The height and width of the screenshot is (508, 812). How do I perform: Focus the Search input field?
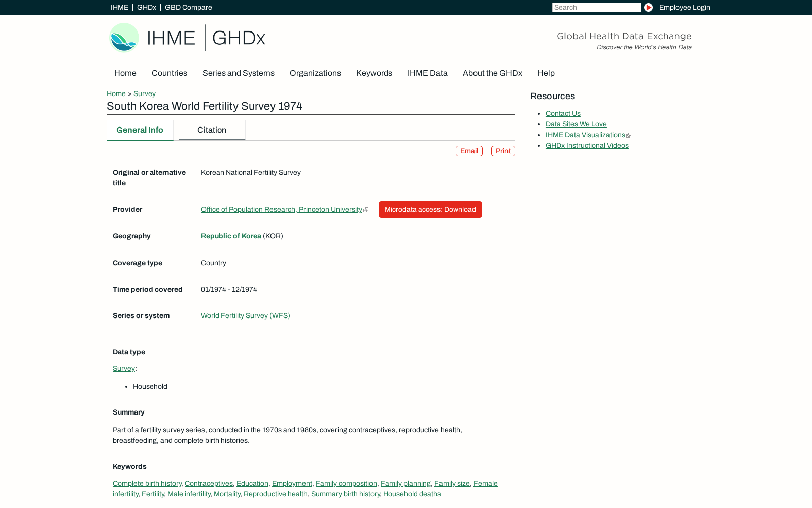[x=596, y=7]
